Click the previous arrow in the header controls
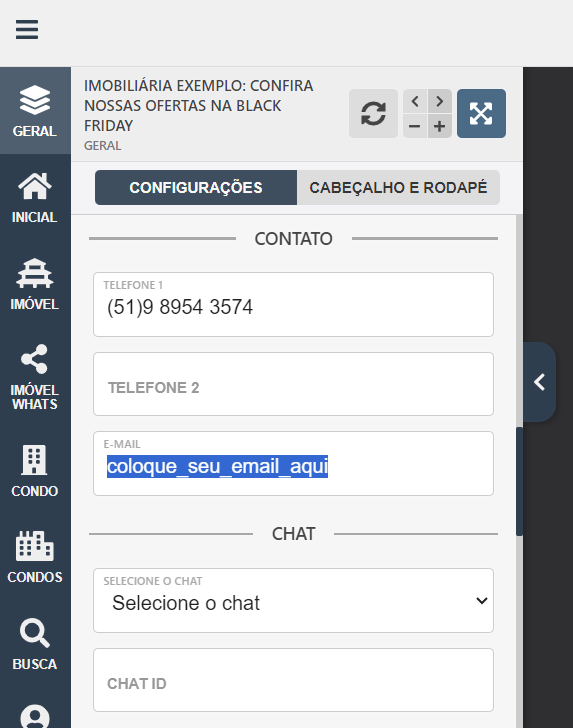 click(415, 101)
